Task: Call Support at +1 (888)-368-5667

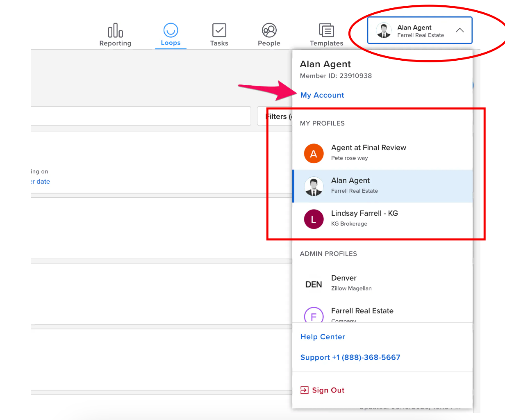Action: (x=350, y=357)
